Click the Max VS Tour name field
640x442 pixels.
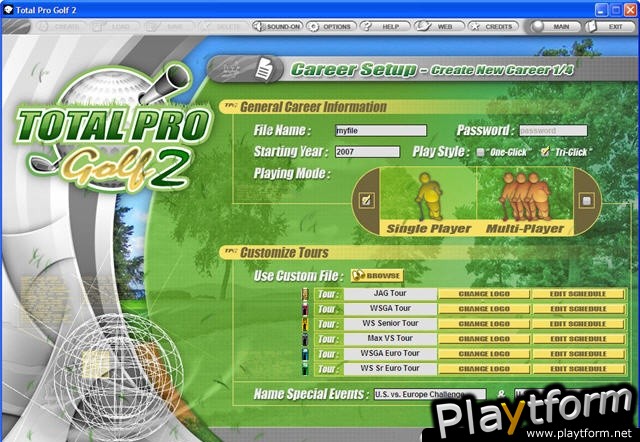pyautogui.click(x=390, y=339)
